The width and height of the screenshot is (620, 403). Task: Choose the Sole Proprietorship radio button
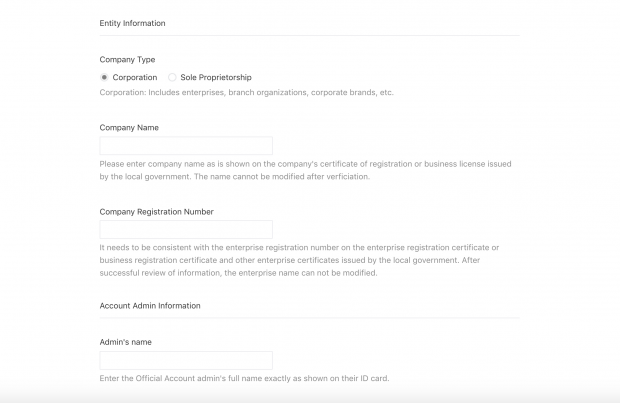point(172,78)
